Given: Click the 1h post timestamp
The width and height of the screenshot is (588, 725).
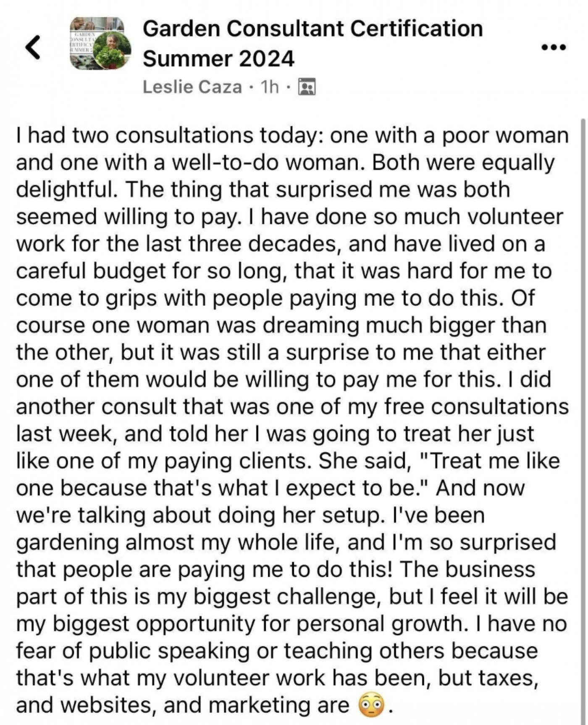Looking at the screenshot, I should point(270,87).
